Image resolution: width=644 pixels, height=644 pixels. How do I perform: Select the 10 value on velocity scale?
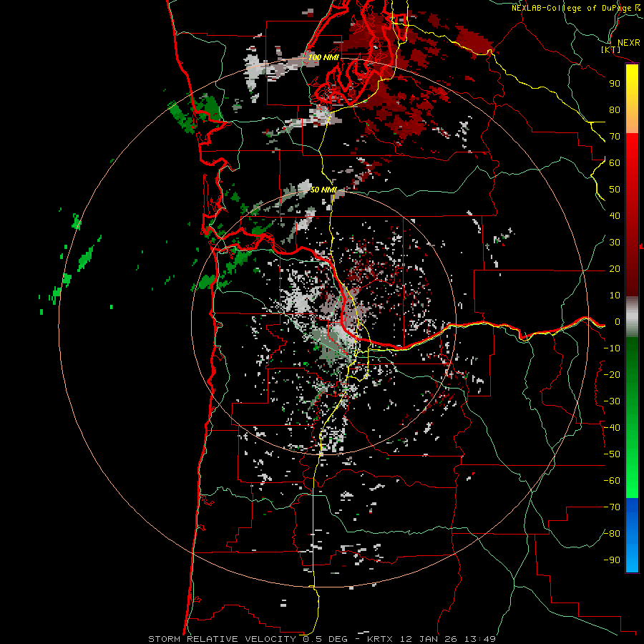tap(615, 296)
